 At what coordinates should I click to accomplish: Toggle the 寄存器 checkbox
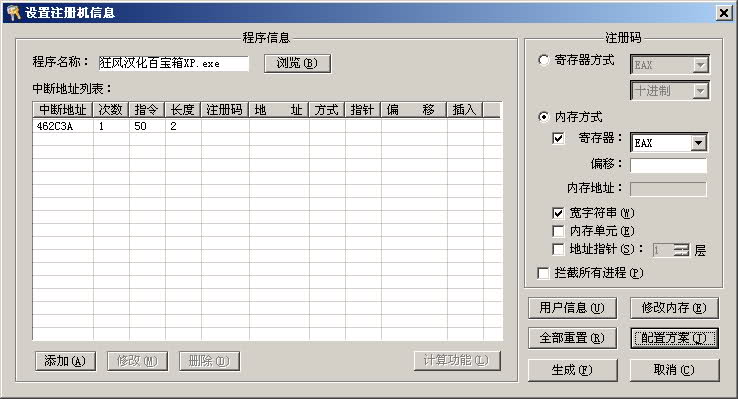tap(558, 138)
